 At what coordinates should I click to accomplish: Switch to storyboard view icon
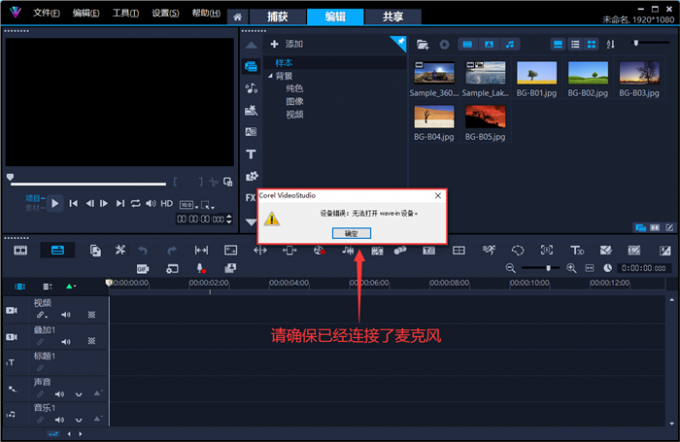point(20,250)
